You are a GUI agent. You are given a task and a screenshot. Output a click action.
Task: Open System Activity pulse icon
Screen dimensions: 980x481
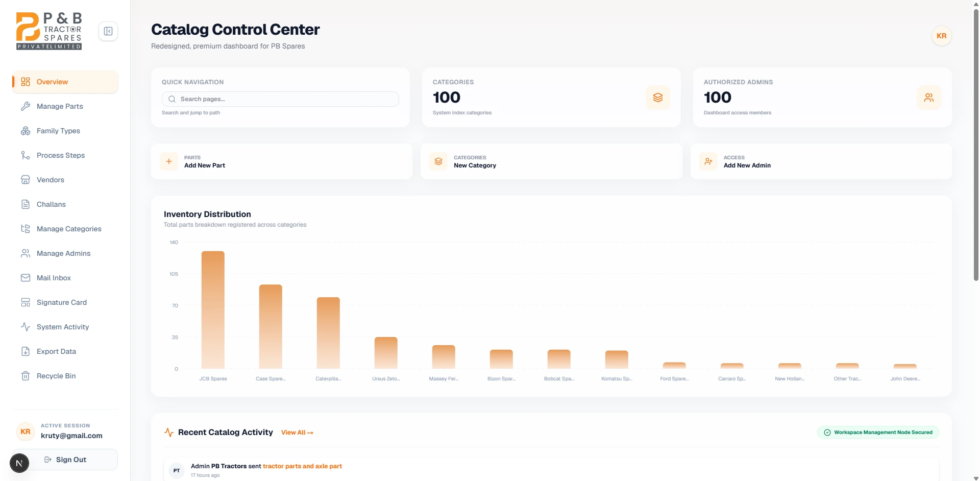coord(26,327)
